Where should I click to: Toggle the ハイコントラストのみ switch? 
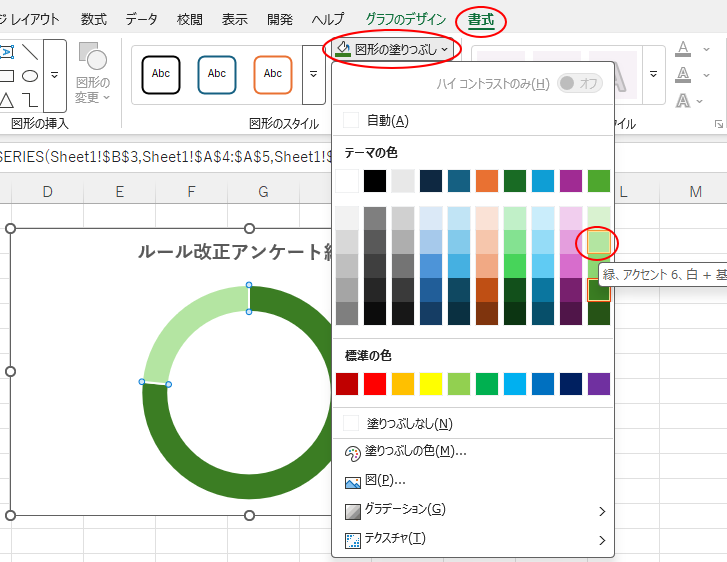point(580,83)
